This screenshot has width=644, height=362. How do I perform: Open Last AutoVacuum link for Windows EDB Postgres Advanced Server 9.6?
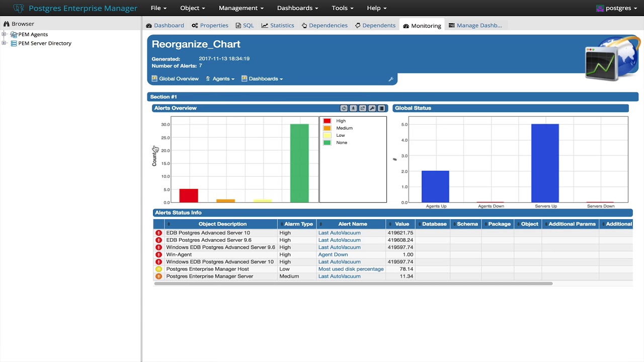tap(340, 247)
